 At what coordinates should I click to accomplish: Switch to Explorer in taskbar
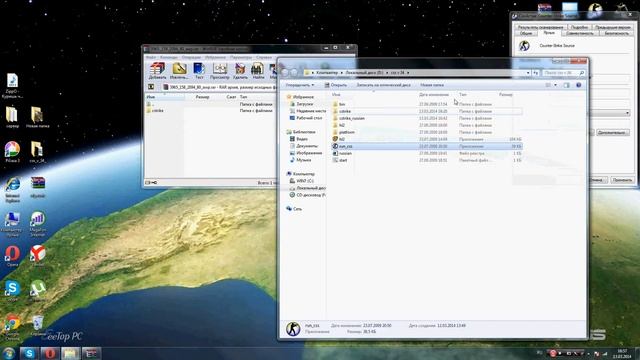[71, 353]
